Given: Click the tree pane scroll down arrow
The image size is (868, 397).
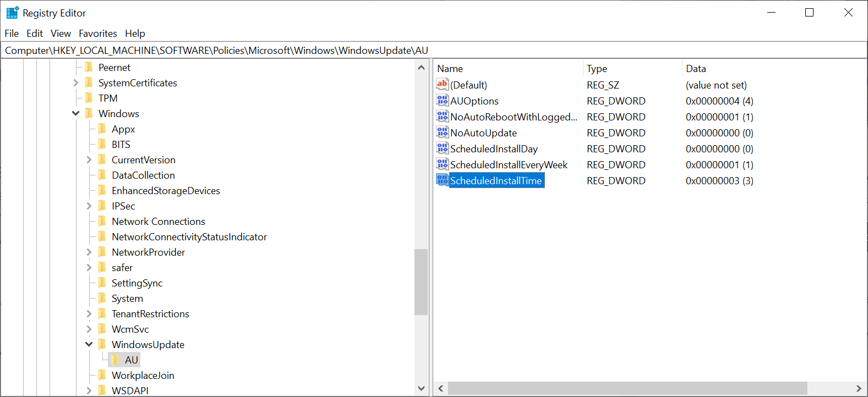Looking at the screenshot, I should click(421, 388).
